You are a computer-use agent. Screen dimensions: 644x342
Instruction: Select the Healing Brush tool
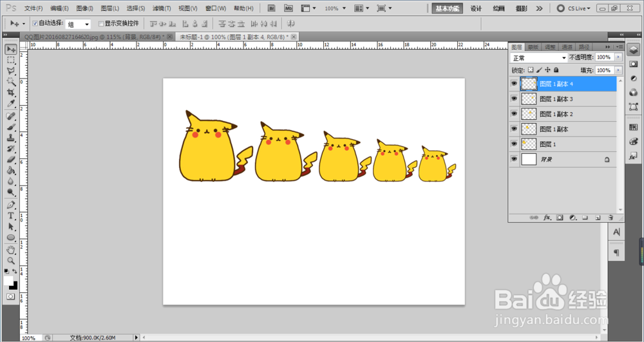click(11, 116)
